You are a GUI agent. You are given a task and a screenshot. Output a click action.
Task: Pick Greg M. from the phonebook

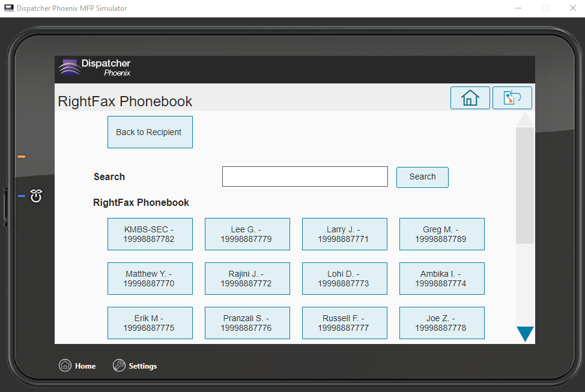442,234
